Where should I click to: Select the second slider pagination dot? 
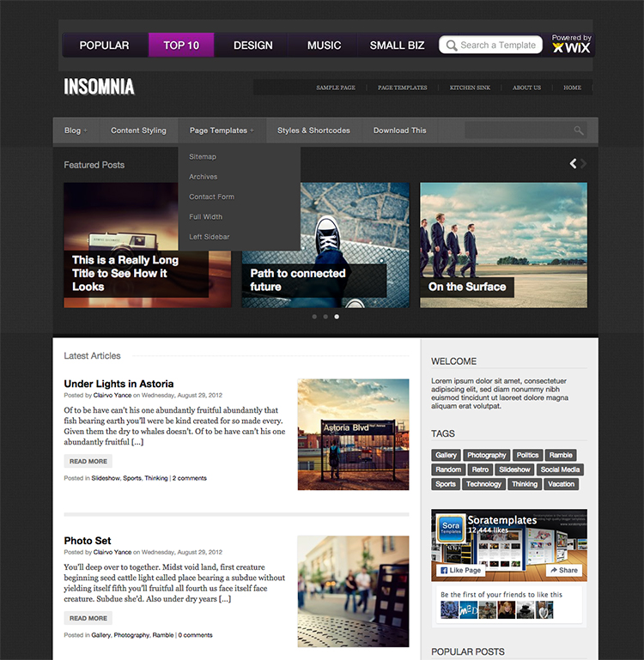point(325,317)
